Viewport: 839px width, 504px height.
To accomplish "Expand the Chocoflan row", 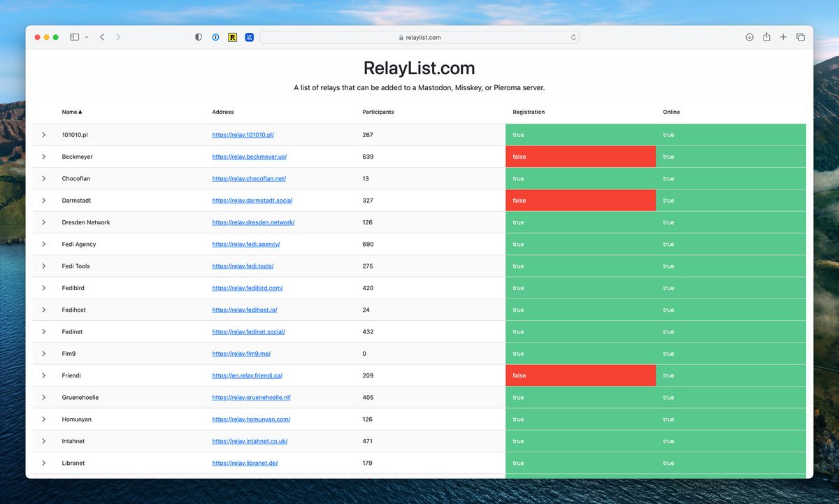I will point(43,178).
